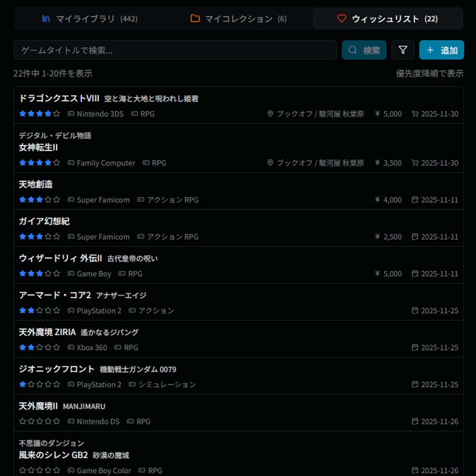Open the マイコレクション tab
The image size is (476, 476).
coord(238,19)
